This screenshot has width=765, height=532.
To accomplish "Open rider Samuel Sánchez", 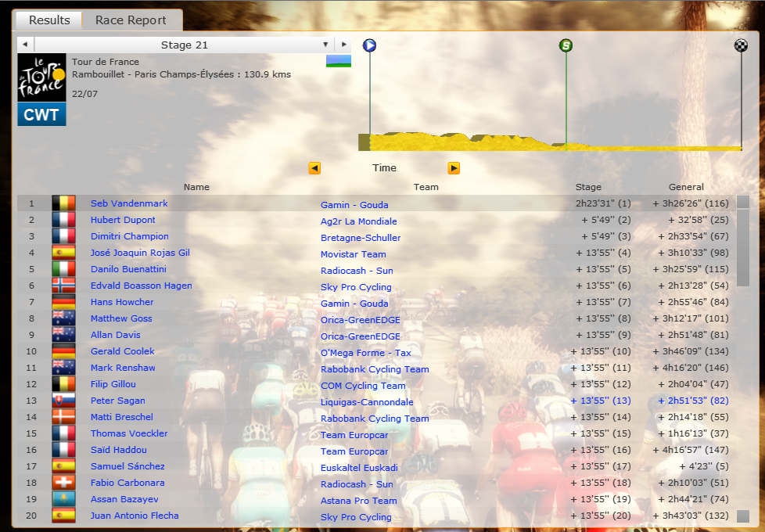I will click(127, 466).
